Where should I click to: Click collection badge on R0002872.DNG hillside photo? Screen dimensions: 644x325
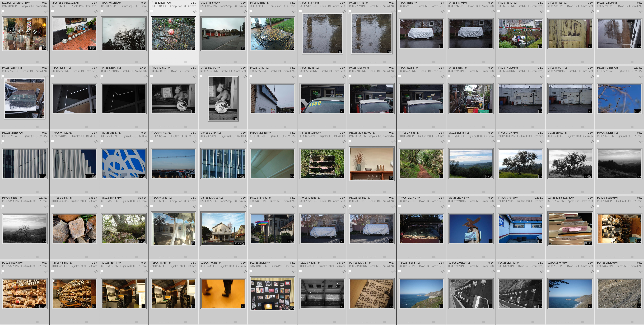click(x=640, y=307)
